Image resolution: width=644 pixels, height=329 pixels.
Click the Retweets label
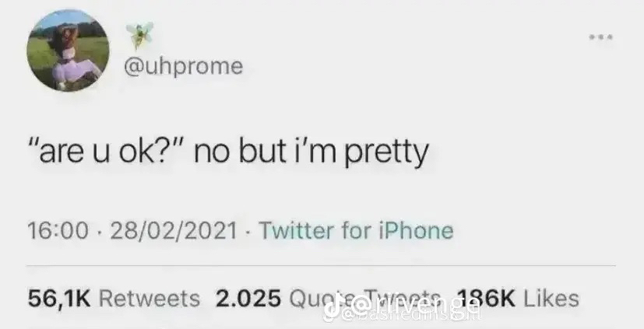pos(150,298)
